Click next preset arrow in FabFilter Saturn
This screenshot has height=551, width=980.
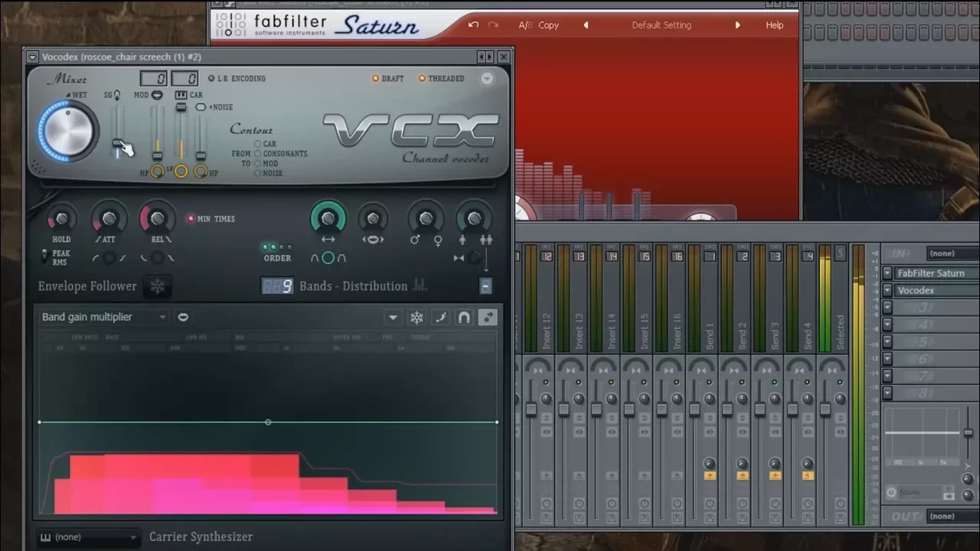(x=737, y=24)
